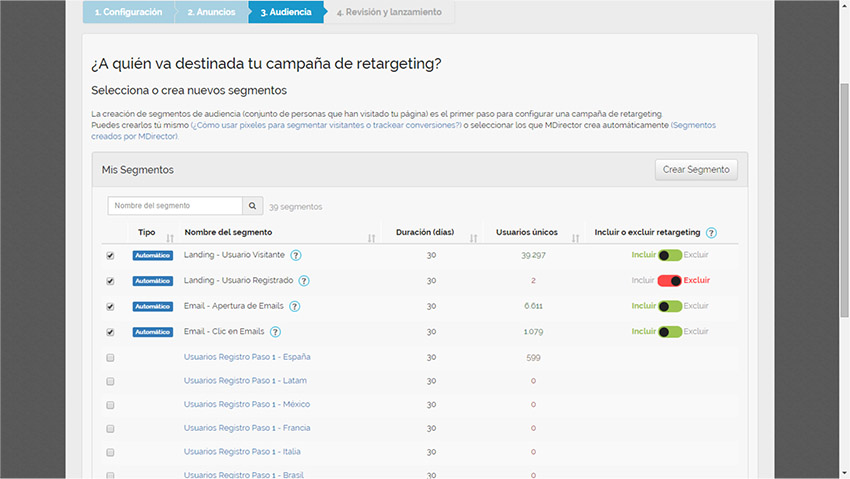Click unique users value 39.297
Image resolution: width=850 pixels, height=479 pixels.
point(533,255)
